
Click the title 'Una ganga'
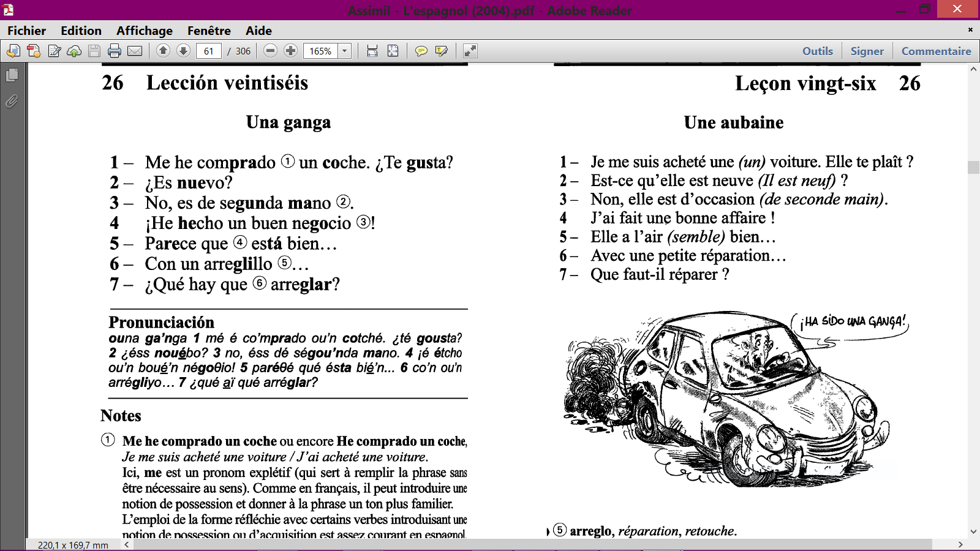click(288, 122)
